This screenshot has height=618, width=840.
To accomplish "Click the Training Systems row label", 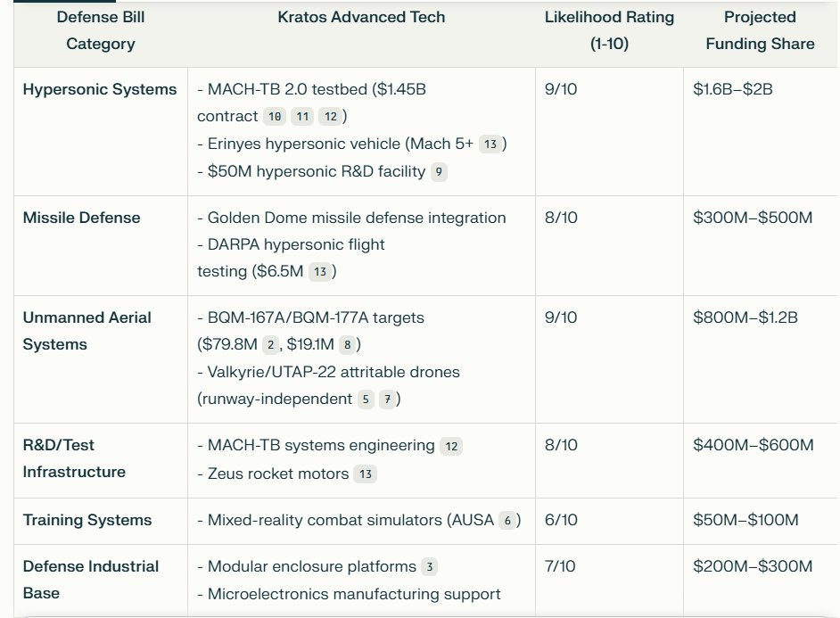I will 87,520.
